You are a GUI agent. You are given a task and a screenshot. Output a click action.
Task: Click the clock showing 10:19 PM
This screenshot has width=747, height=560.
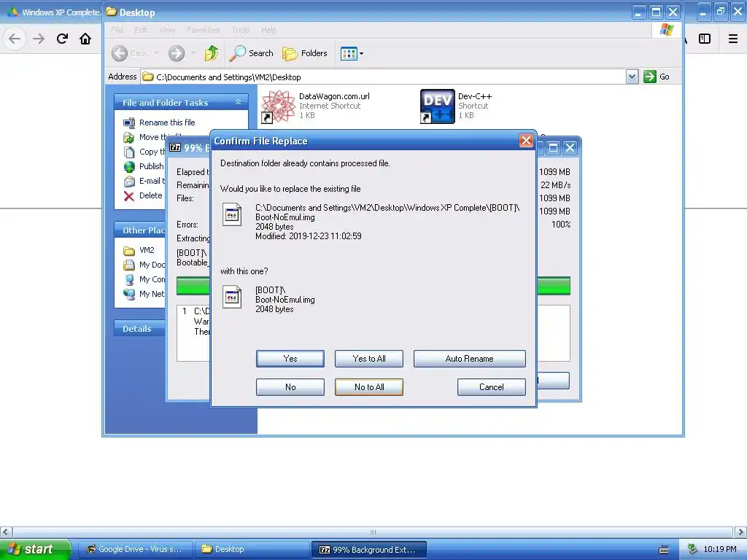pyautogui.click(x=720, y=550)
